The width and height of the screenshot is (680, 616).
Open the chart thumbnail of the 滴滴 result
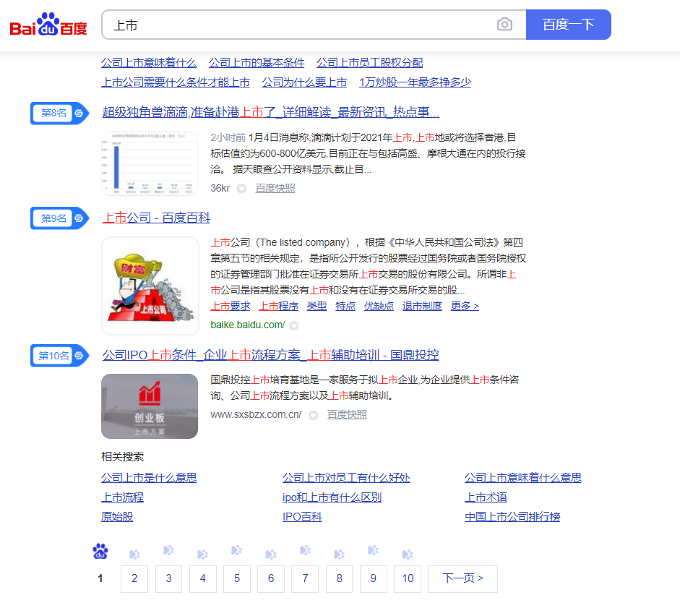(x=150, y=164)
